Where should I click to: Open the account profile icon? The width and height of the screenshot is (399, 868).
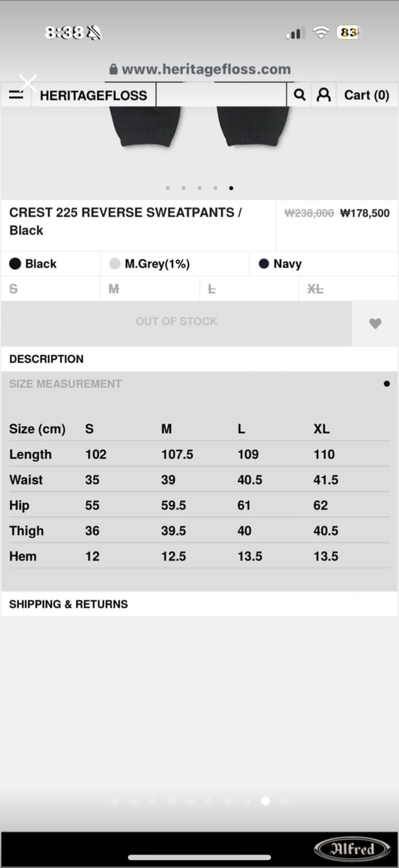(324, 95)
